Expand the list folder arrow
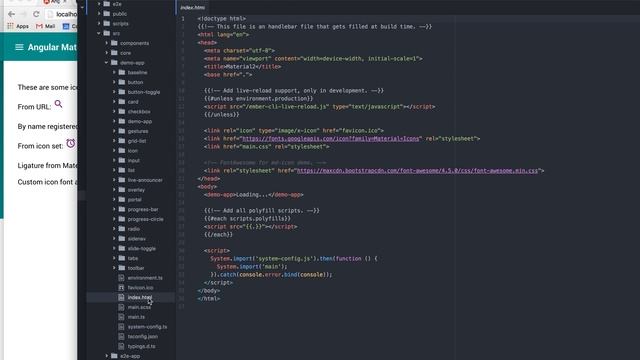The width and height of the screenshot is (640, 360). (114, 171)
